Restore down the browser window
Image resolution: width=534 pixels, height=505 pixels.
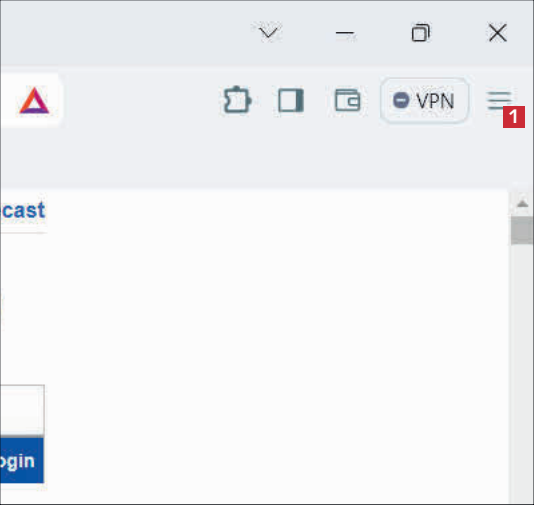421,33
